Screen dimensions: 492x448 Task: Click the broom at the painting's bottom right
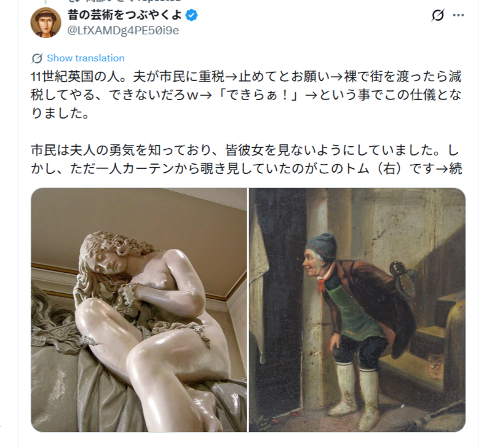coord(439,415)
